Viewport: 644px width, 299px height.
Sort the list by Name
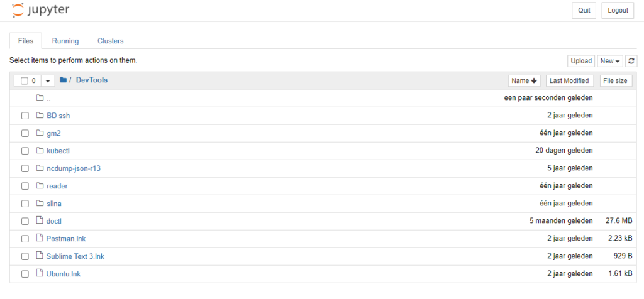[x=525, y=80]
